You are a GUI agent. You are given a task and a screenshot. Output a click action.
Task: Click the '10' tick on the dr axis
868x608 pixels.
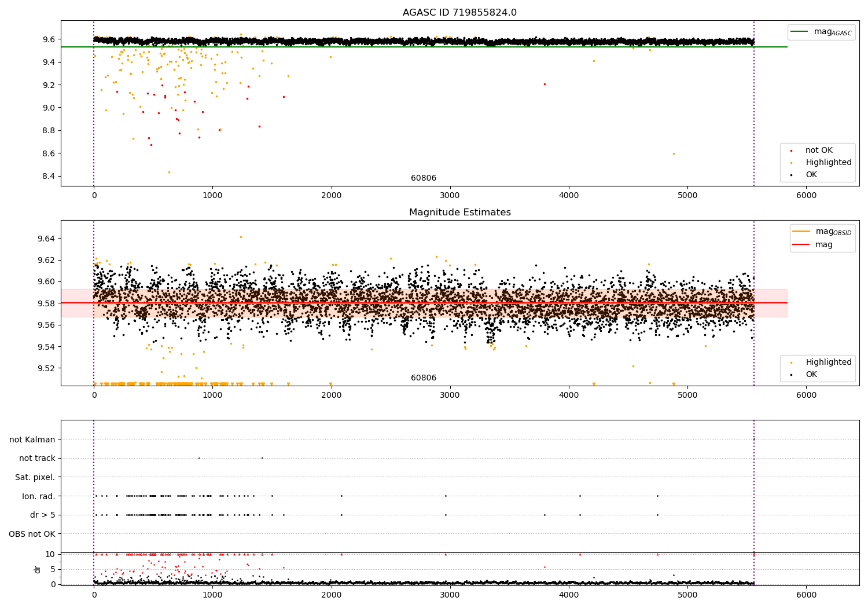click(50, 555)
